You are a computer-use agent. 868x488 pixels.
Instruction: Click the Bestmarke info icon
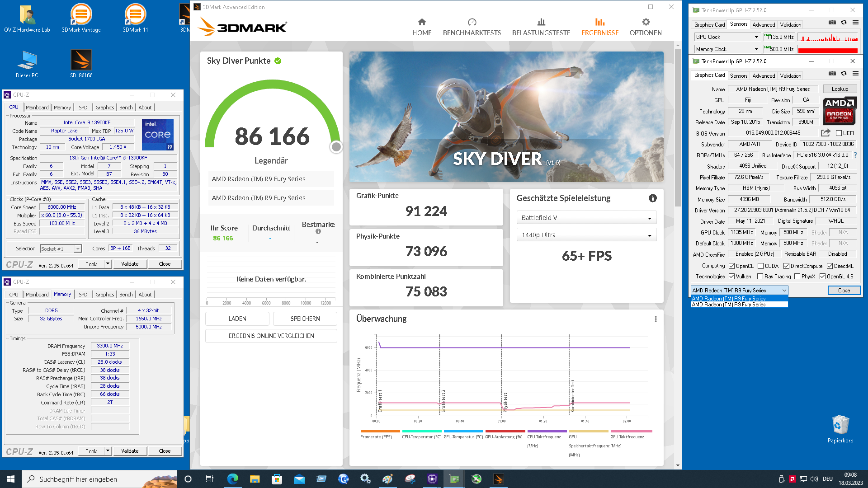click(x=318, y=231)
